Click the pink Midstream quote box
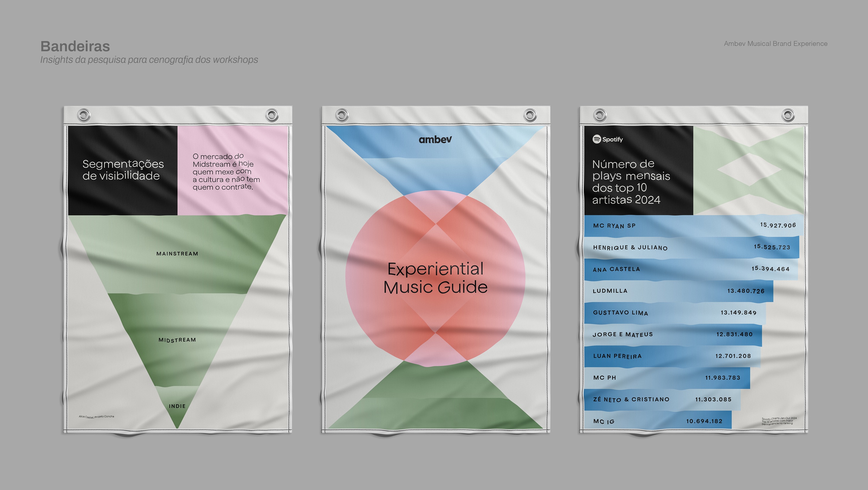Image resolution: width=868 pixels, height=490 pixels. [233, 171]
